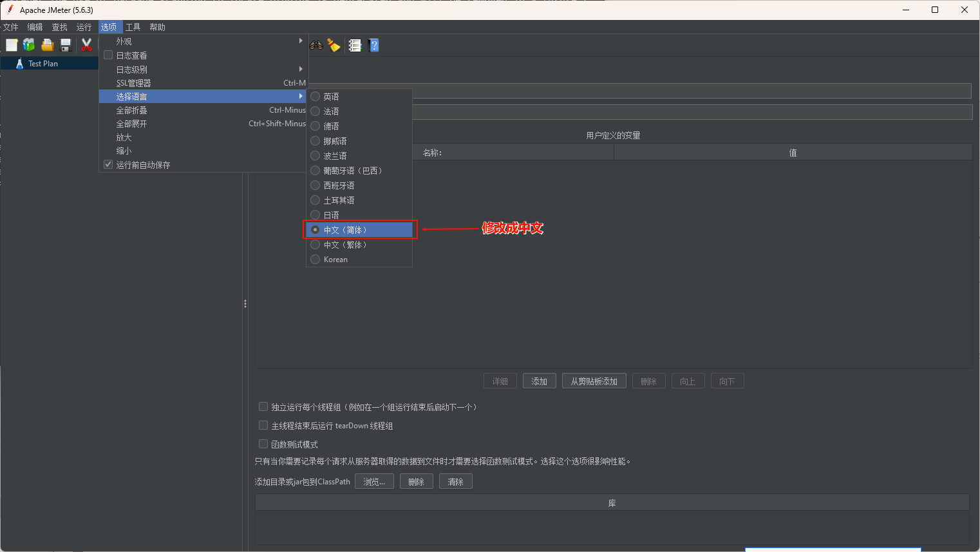Click the 向上 button
Screen dimensions: 980x552
pyautogui.click(x=688, y=381)
